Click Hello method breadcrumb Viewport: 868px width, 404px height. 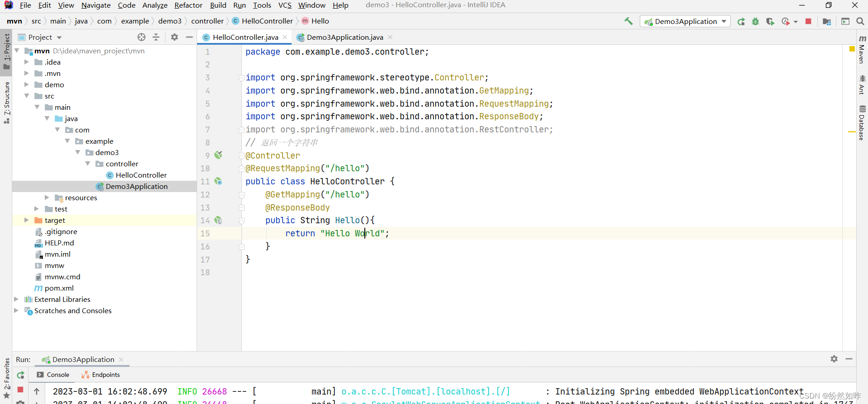pos(316,21)
